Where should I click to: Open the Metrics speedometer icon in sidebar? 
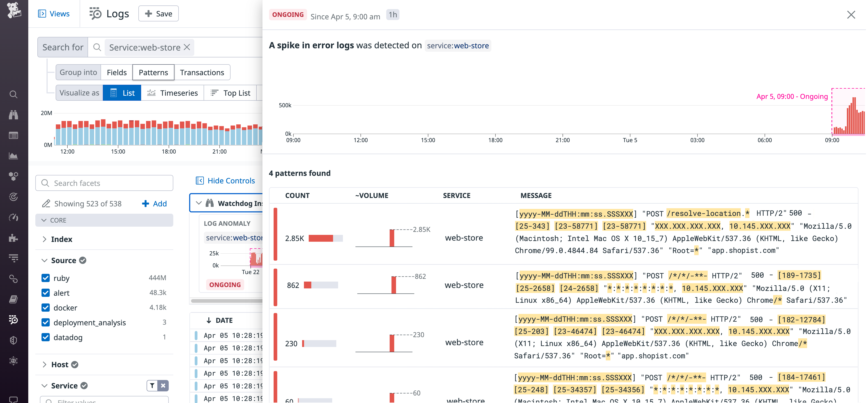tap(13, 218)
